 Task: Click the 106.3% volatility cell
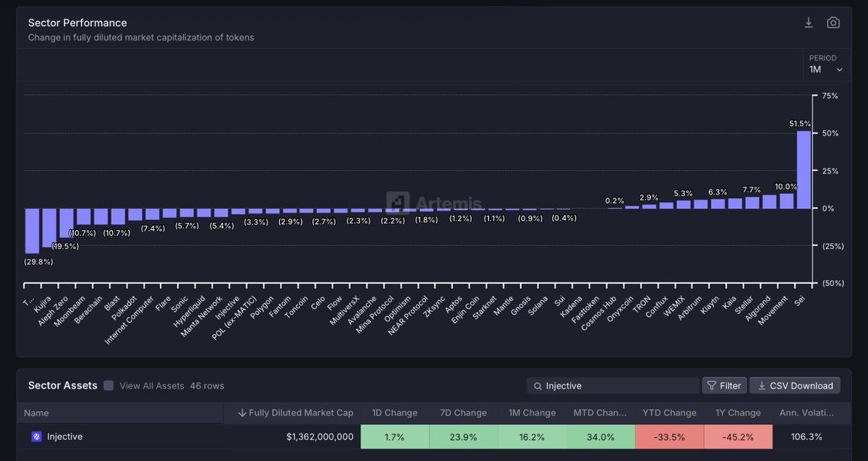click(x=806, y=437)
